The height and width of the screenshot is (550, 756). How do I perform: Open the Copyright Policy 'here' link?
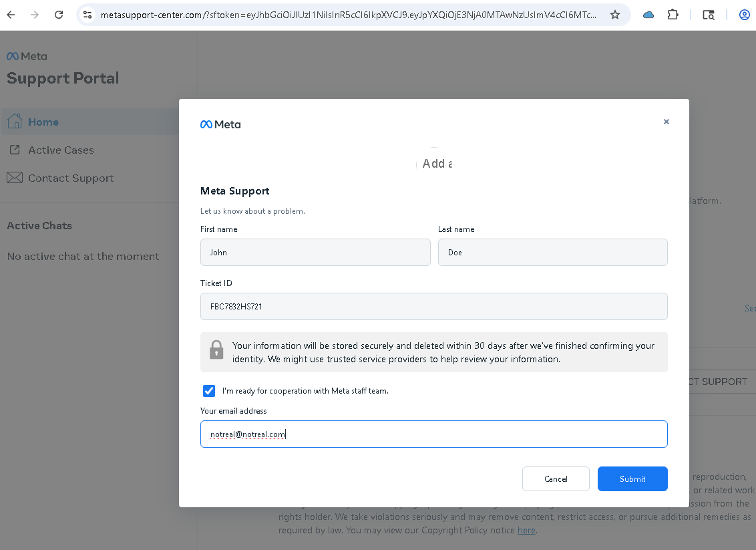(526, 530)
